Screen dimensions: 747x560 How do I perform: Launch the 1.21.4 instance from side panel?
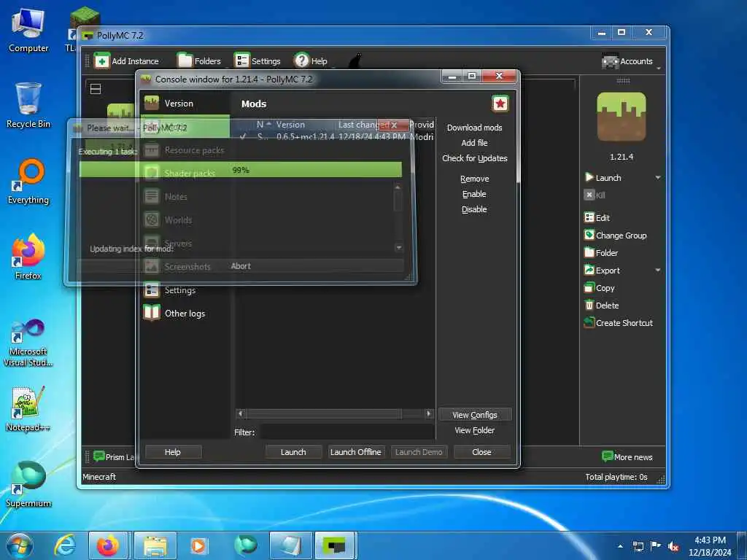pos(603,178)
